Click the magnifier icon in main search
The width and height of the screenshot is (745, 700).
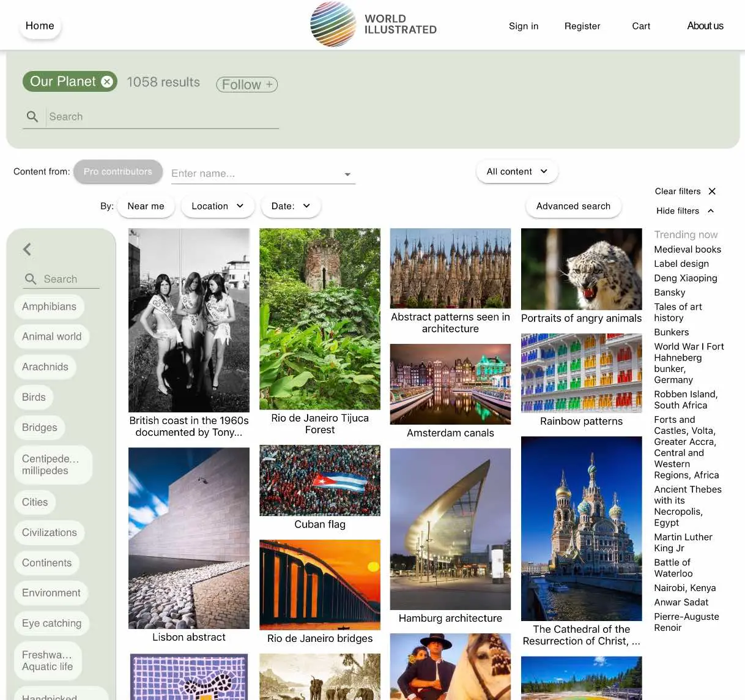pos(32,116)
